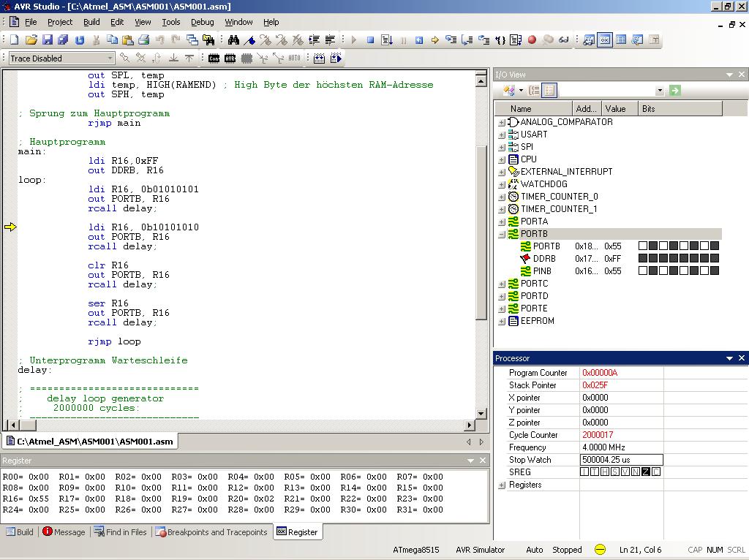Create a new file with the New icon

(15, 39)
